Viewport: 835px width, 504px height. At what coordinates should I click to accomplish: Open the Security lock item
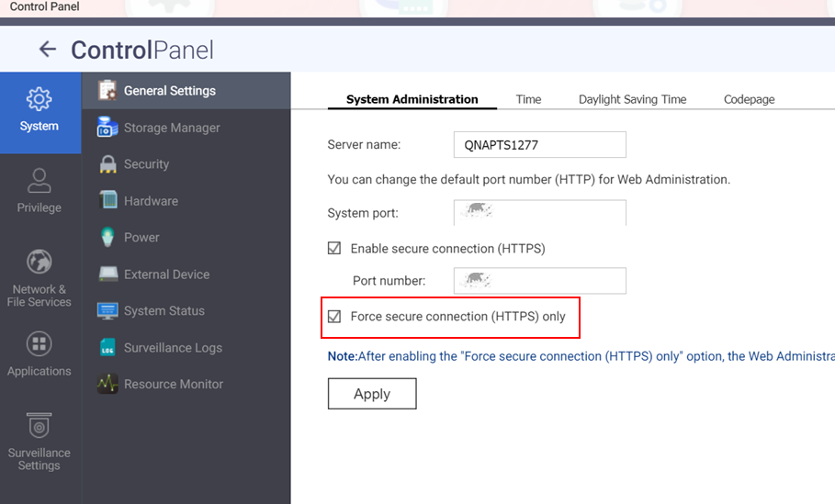(146, 164)
